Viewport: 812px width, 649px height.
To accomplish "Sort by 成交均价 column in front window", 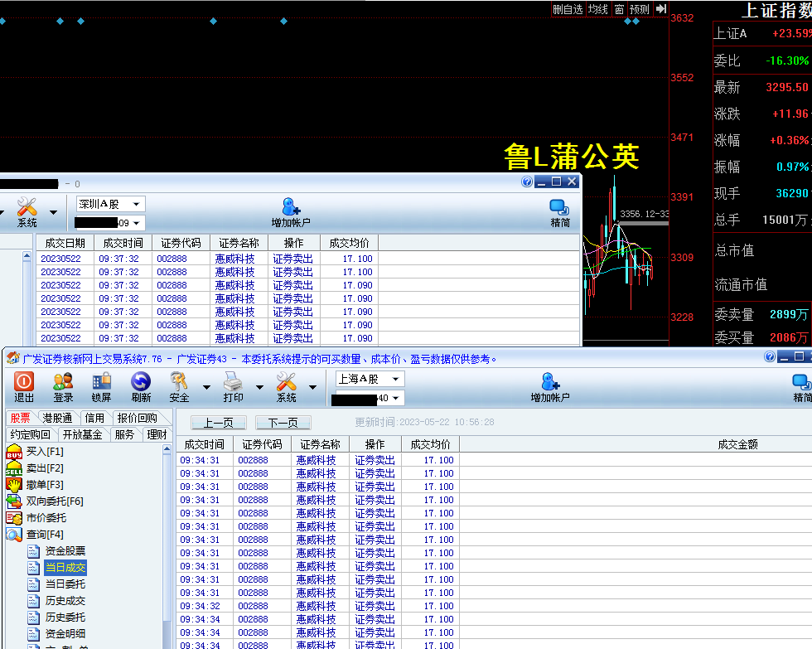I will pos(430,444).
